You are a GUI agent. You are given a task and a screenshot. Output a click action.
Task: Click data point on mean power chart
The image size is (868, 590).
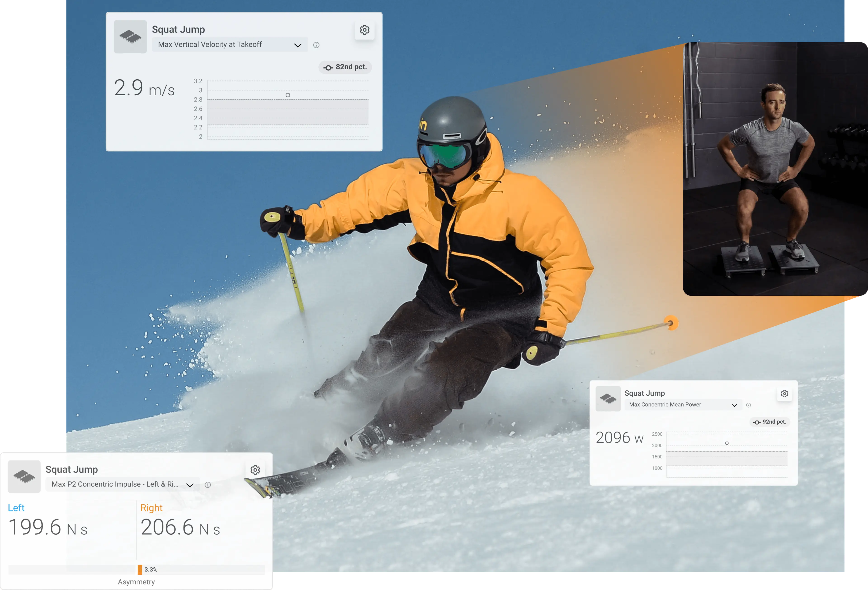[x=727, y=443]
